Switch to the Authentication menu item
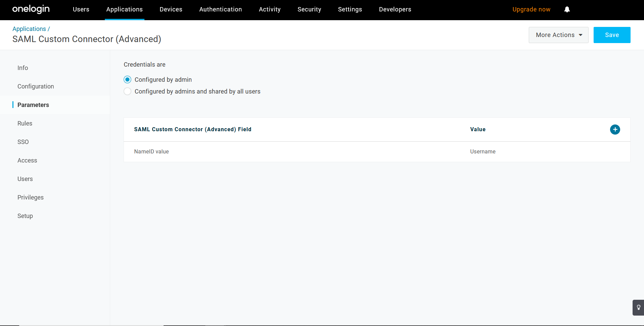 (x=220, y=9)
